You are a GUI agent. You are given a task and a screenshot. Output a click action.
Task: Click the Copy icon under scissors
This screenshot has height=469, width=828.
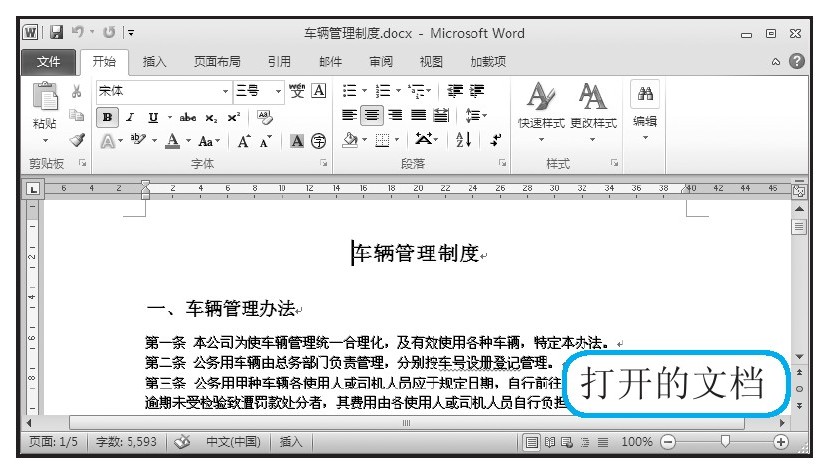coord(77,115)
